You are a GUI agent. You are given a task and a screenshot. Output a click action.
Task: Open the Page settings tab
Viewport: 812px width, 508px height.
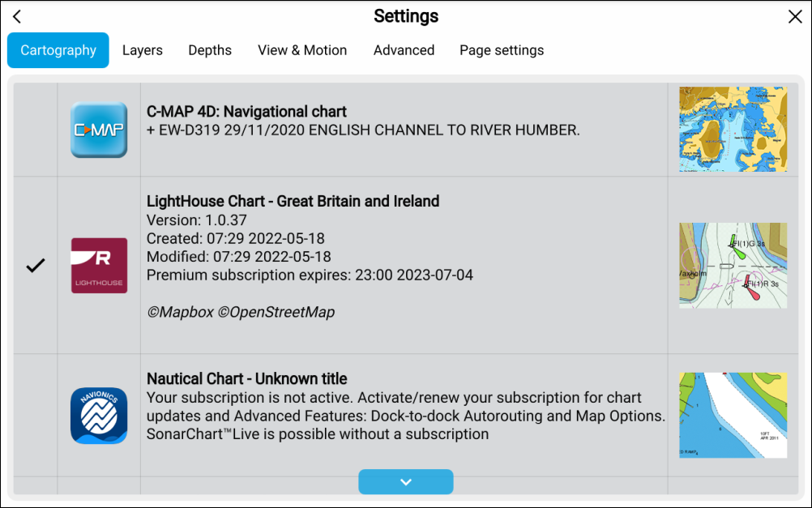pyautogui.click(x=502, y=50)
